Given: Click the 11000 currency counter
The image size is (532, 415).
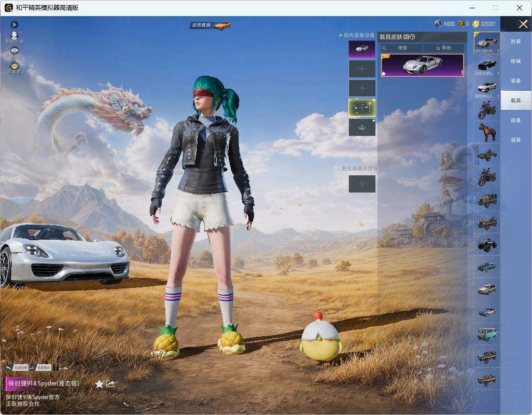Looking at the screenshot, I should (445, 24).
